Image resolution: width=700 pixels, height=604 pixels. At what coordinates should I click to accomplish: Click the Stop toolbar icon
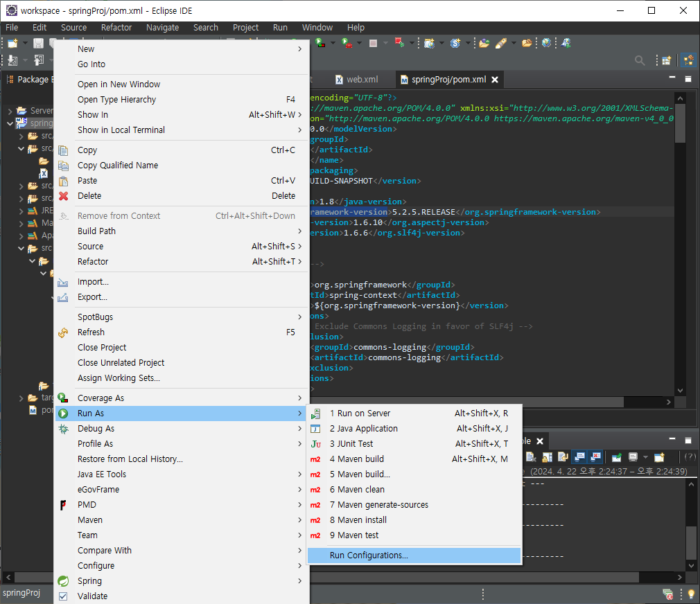tap(373, 43)
